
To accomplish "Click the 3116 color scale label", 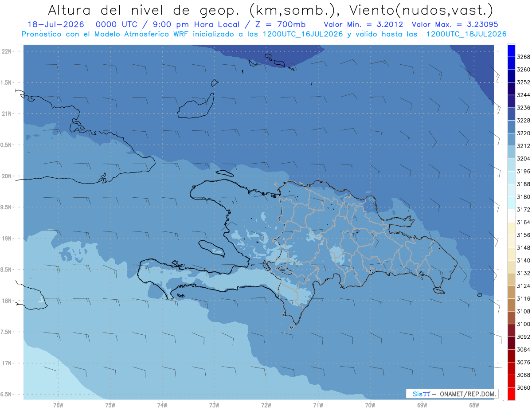I will pyautogui.click(x=524, y=299).
